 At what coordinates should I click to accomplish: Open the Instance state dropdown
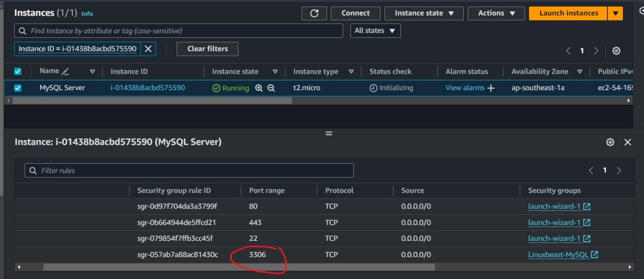[x=423, y=13]
